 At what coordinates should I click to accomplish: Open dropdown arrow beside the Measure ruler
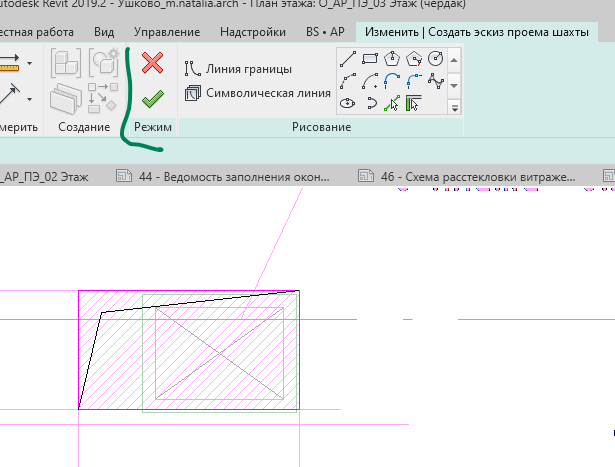point(29,63)
